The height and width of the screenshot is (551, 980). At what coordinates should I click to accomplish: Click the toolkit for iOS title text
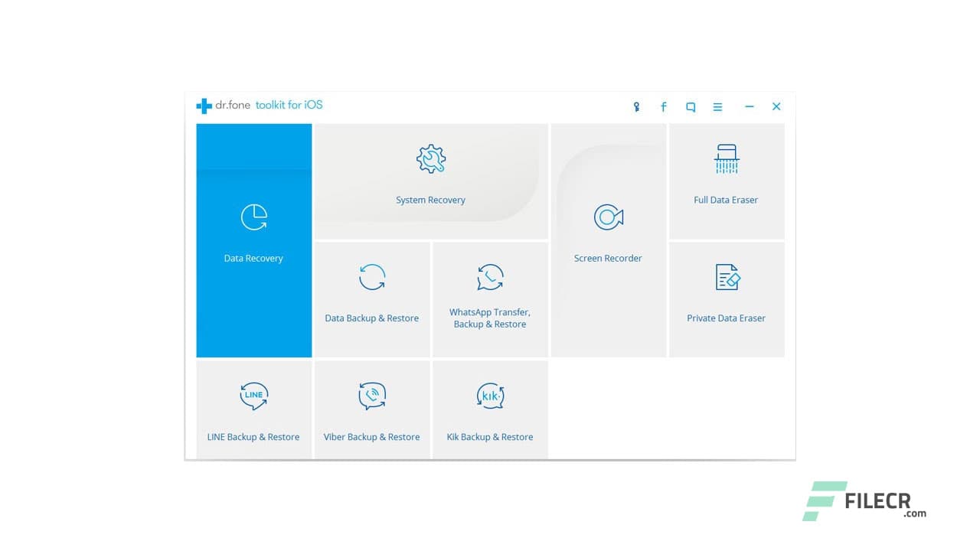pos(289,106)
